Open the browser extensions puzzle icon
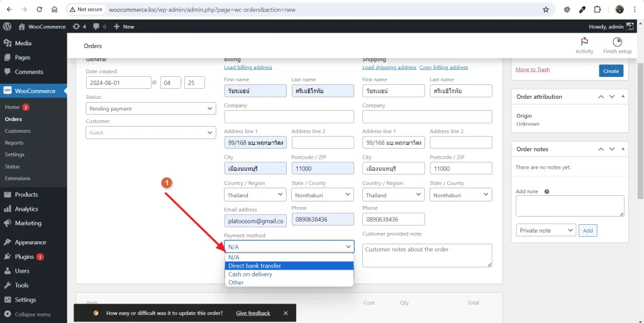The height and width of the screenshot is (323, 644). (597, 9)
